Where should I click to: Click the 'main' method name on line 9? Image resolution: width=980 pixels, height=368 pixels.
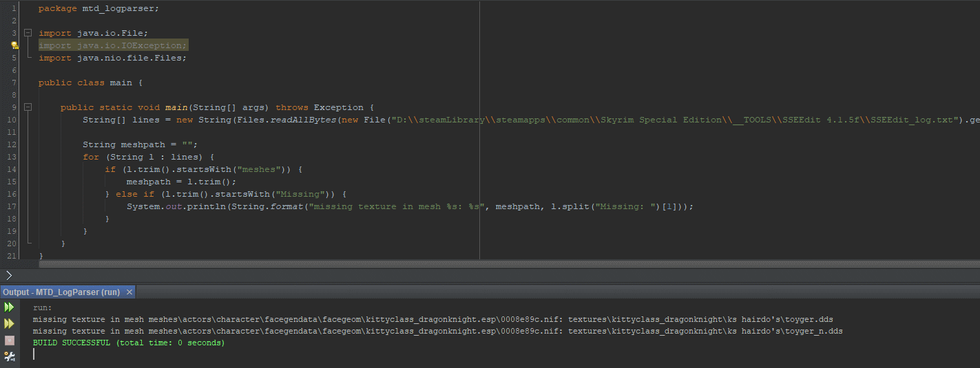click(176, 107)
